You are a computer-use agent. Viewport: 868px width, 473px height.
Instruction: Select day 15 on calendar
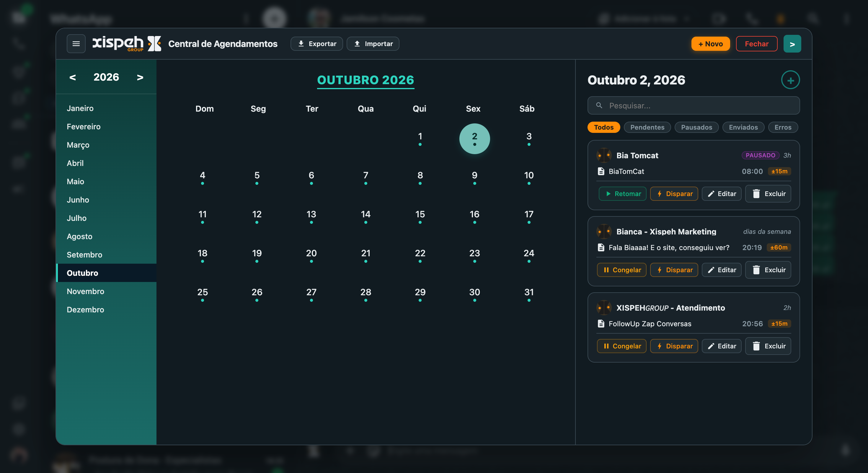420,217
